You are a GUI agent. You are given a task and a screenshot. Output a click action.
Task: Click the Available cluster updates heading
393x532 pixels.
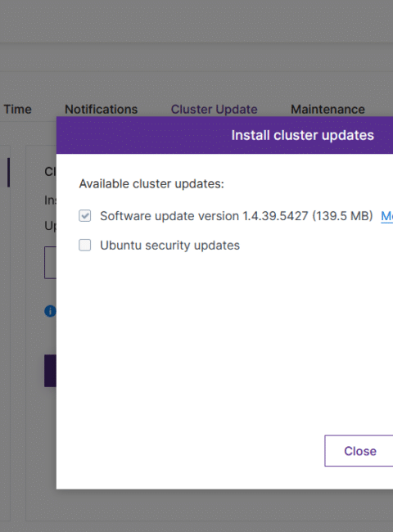tap(151, 184)
